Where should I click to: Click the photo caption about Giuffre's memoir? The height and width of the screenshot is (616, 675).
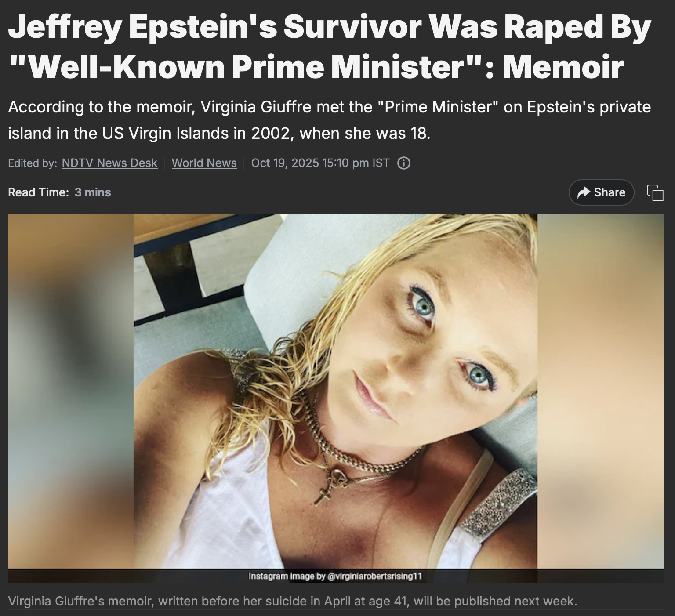click(x=292, y=601)
